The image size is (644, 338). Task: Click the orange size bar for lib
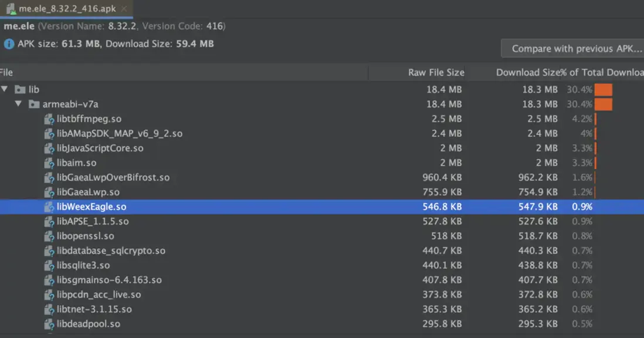click(x=603, y=90)
